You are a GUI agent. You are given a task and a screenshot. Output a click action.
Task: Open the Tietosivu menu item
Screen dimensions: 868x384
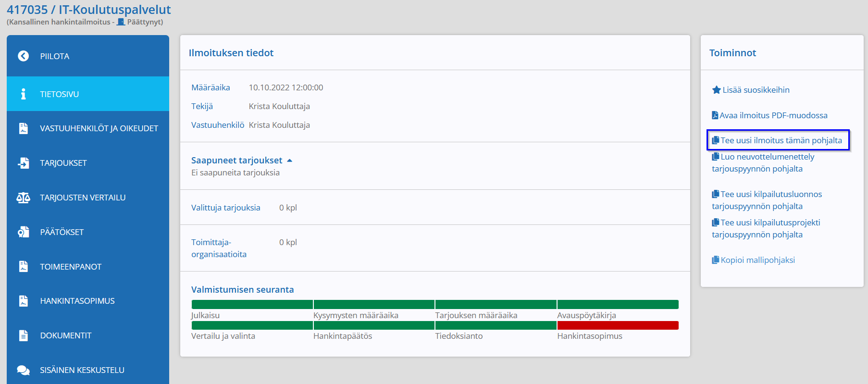tap(88, 94)
